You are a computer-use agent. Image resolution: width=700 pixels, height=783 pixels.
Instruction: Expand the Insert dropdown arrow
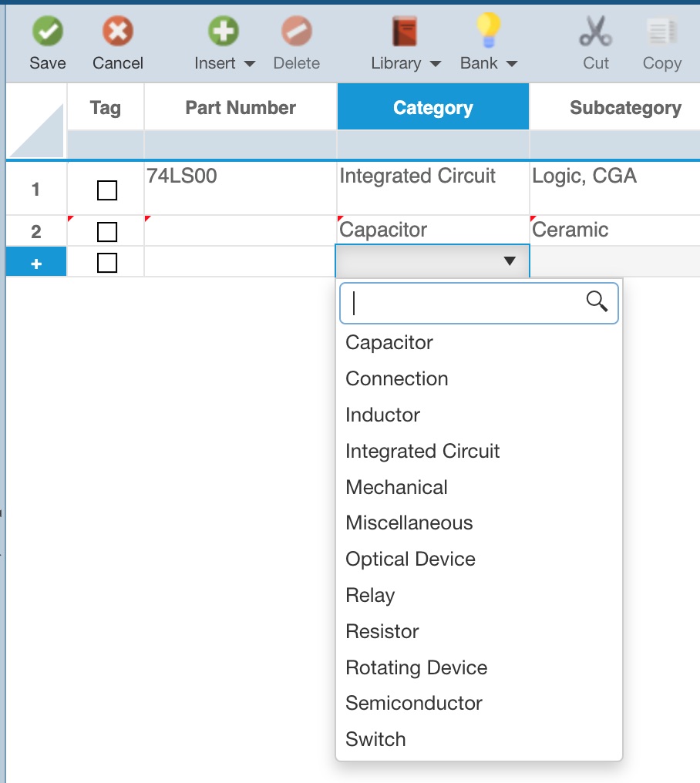(249, 64)
